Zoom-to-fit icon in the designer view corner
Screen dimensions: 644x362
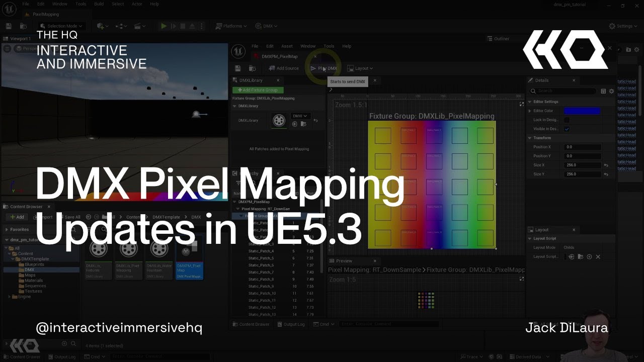tap(522, 105)
